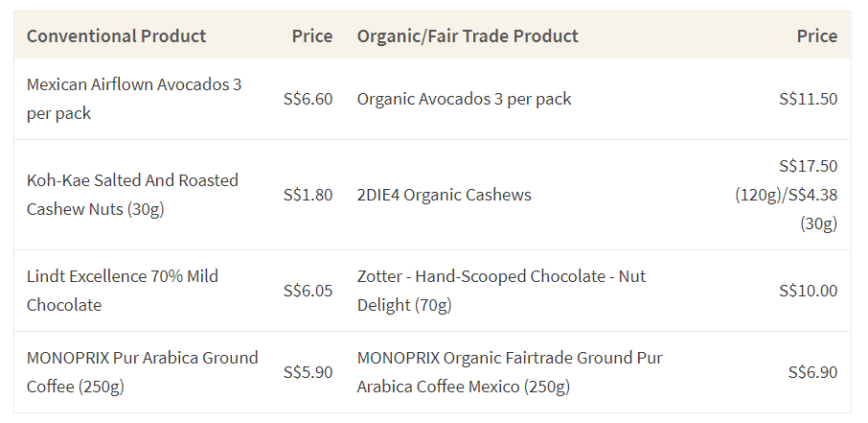Click the Conventional Product column header
This screenshot has height=423, width=868.
116,35
